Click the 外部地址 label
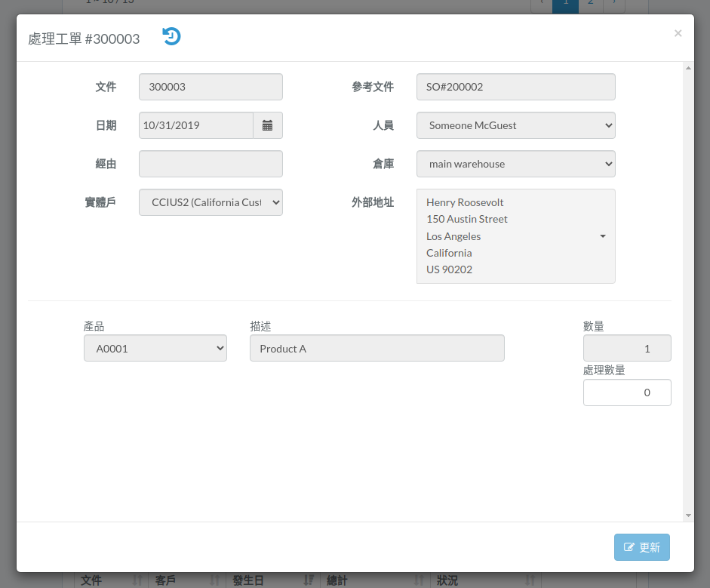Viewport: 710px width, 588px height. click(373, 202)
